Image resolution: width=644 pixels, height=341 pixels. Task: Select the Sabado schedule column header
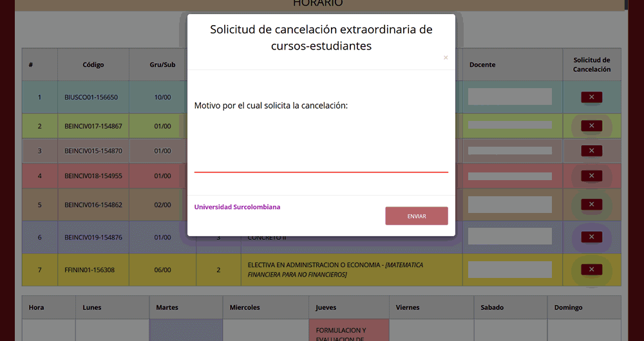(492, 308)
